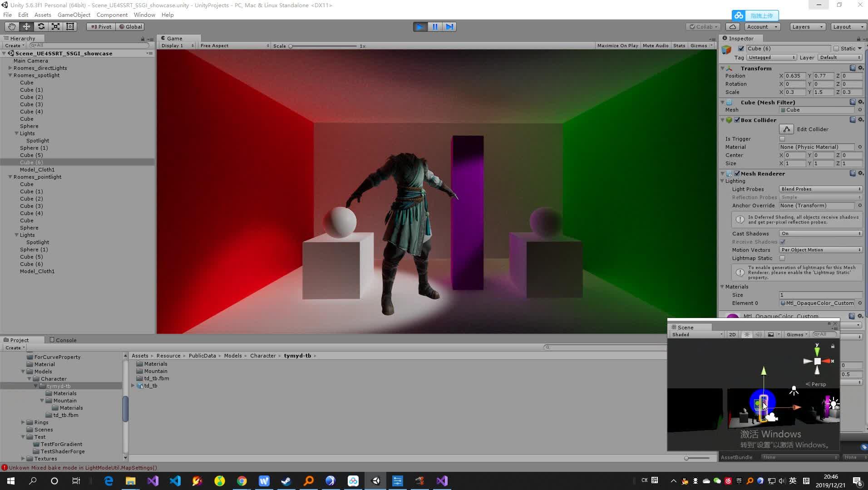Click the Step frame button
Image resolution: width=868 pixels, height=490 pixels.
[x=449, y=27]
